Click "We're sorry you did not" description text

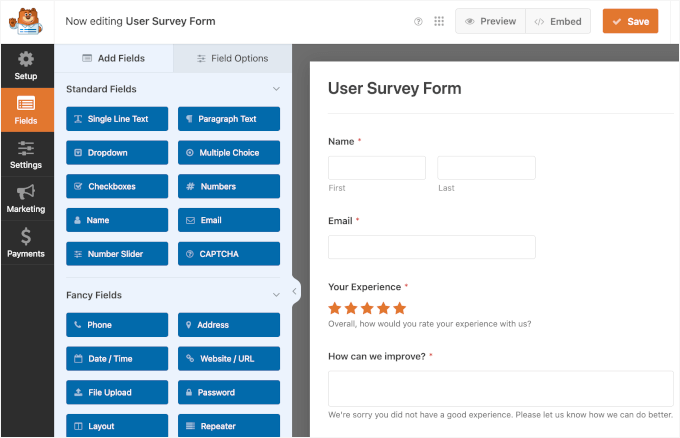500,415
